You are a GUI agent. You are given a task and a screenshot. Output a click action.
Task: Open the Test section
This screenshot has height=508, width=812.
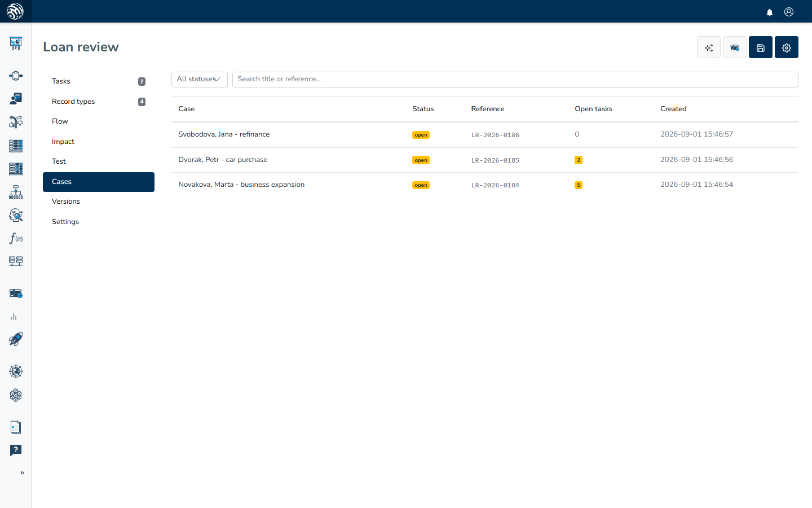pos(99,161)
